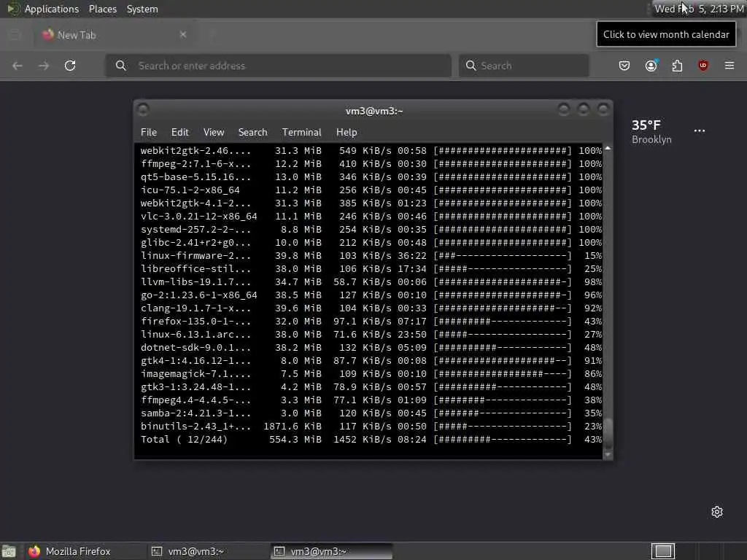Open the terminal Help menu
This screenshot has width=747, height=560.
click(x=347, y=133)
